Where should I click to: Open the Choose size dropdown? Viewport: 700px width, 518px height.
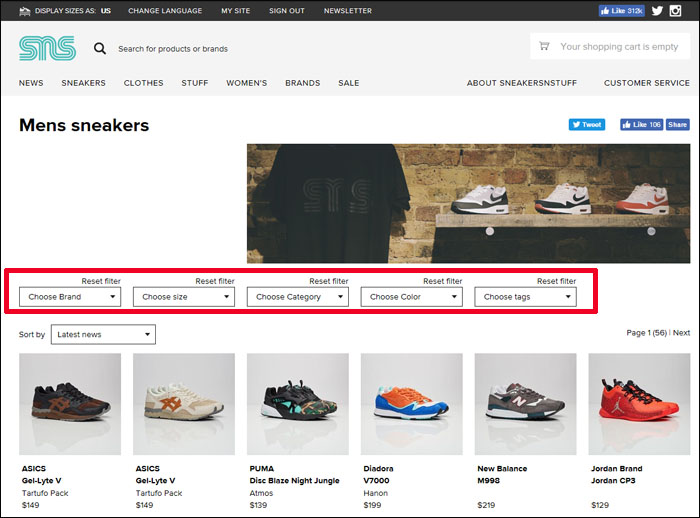point(184,297)
